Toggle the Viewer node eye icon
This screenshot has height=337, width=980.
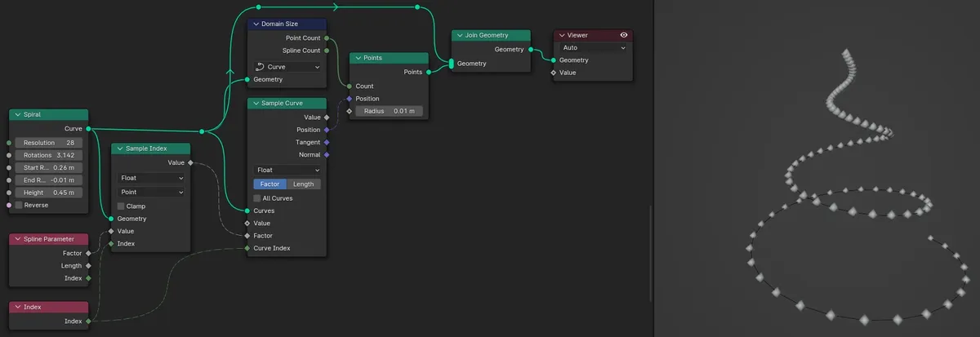[x=624, y=35]
